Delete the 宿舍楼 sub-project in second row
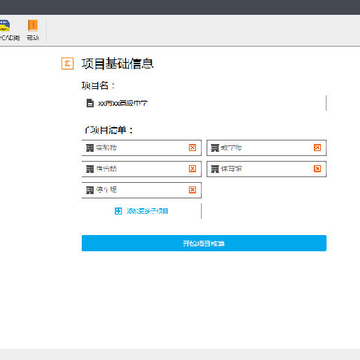The image size is (360, 360). click(192, 169)
